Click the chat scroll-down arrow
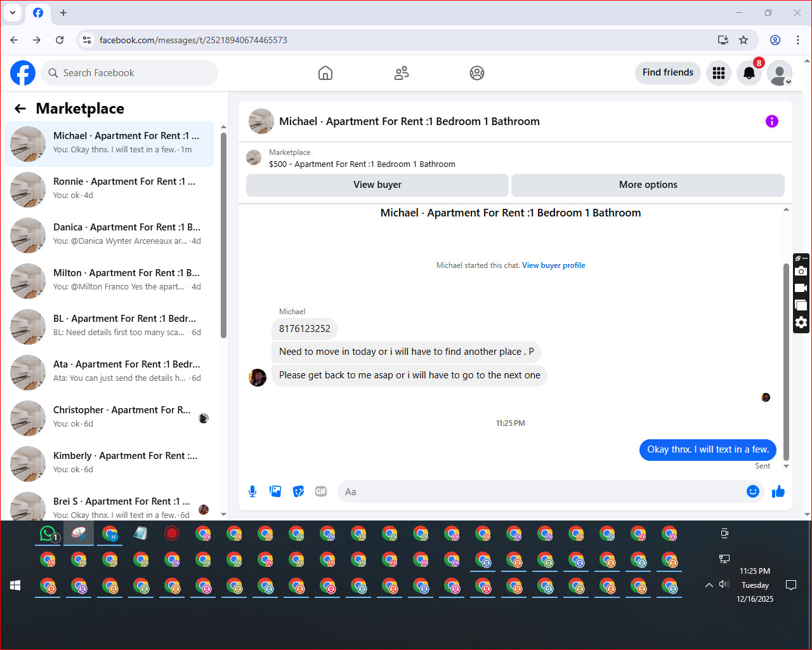The image size is (812, 650). click(787, 467)
